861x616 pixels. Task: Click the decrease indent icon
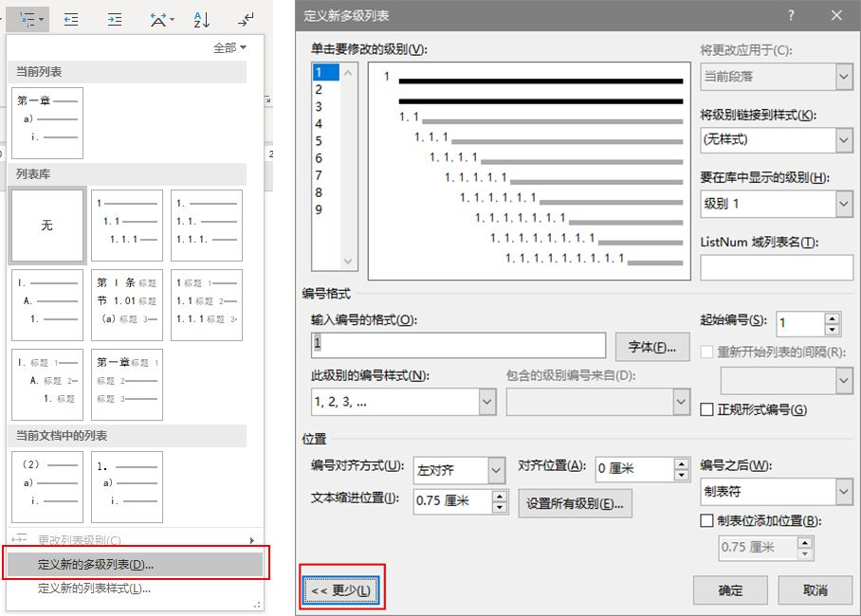pyautogui.click(x=71, y=20)
